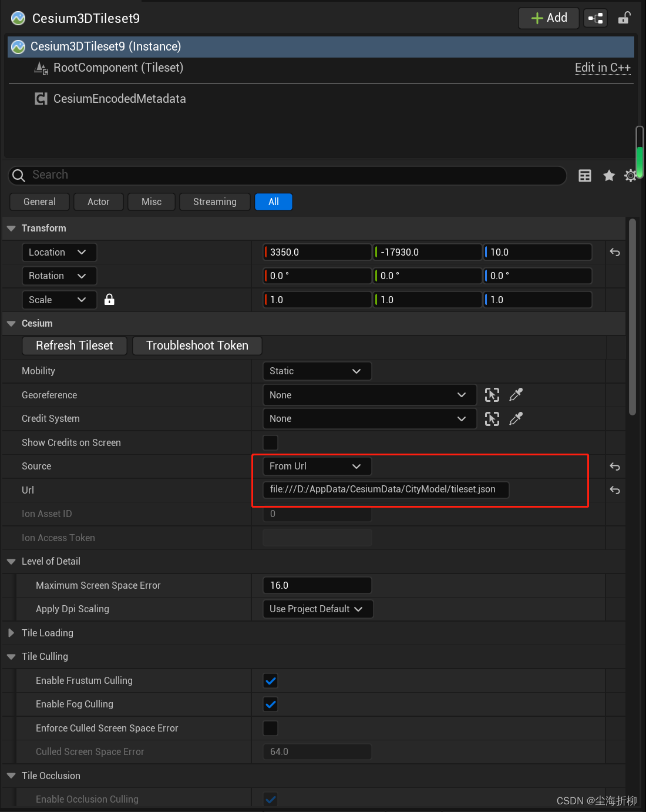This screenshot has width=646, height=812.
Task: Open the Source From Url dropdown
Action: pos(317,466)
